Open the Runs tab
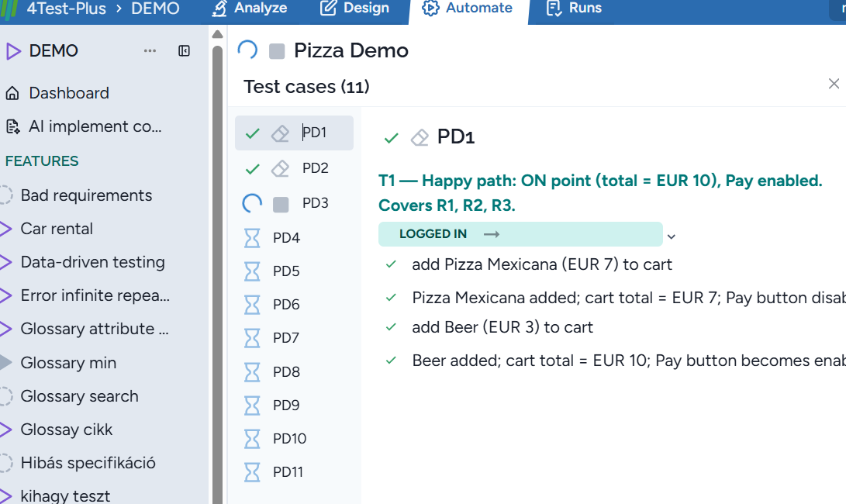This screenshot has width=846, height=504. coord(574,8)
